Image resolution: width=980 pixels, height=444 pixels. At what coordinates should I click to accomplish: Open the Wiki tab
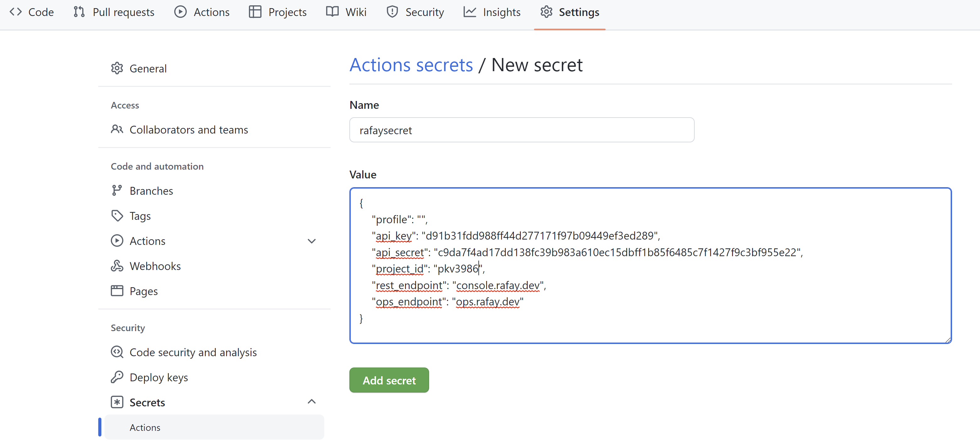click(x=346, y=12)
